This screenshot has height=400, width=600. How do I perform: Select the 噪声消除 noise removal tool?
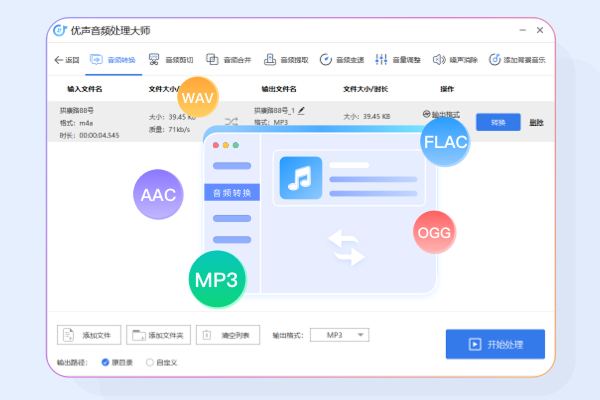point(455,60)
